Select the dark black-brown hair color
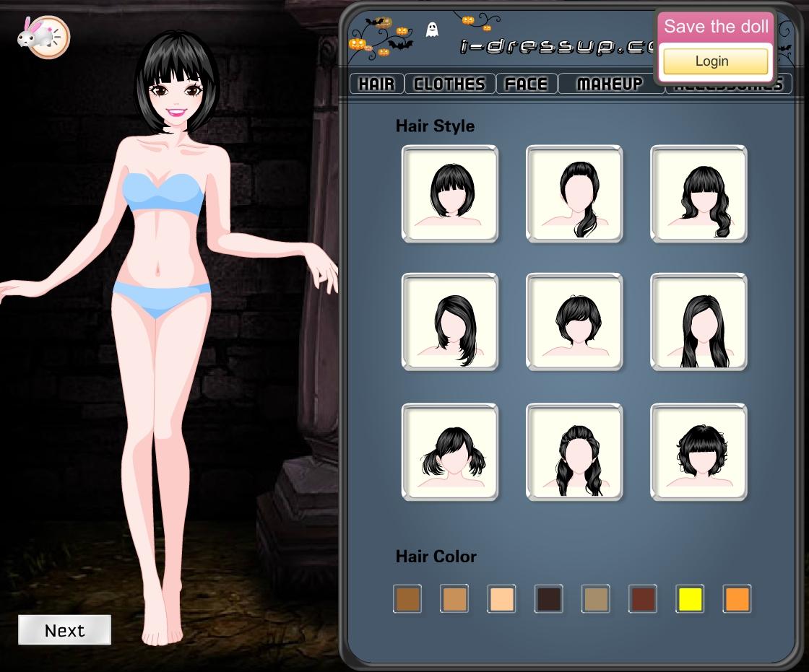The height and width of the screenshot is (672, 809). click(x=548, y=599)
